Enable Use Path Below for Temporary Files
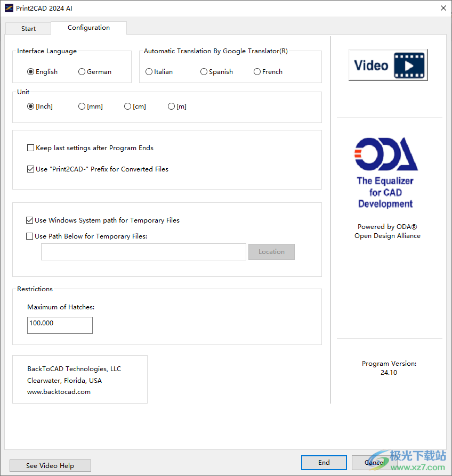The width and height of the screenshot is (452, 476). coord(87,236)
